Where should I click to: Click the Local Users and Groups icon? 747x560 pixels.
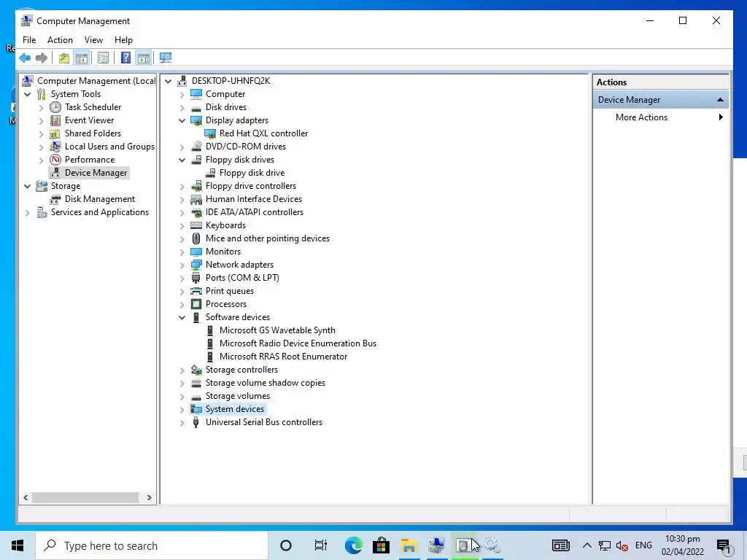pos(55,147)
